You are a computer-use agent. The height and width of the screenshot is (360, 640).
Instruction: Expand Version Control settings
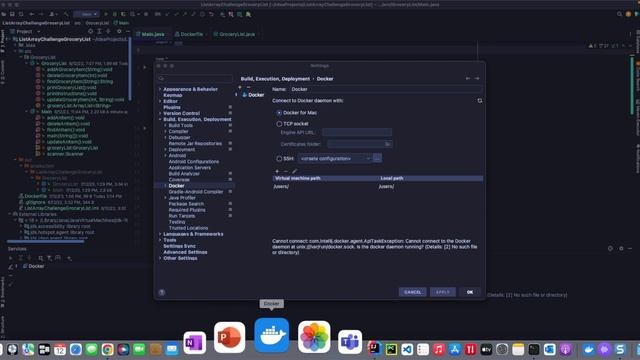(x=160, y=113)
